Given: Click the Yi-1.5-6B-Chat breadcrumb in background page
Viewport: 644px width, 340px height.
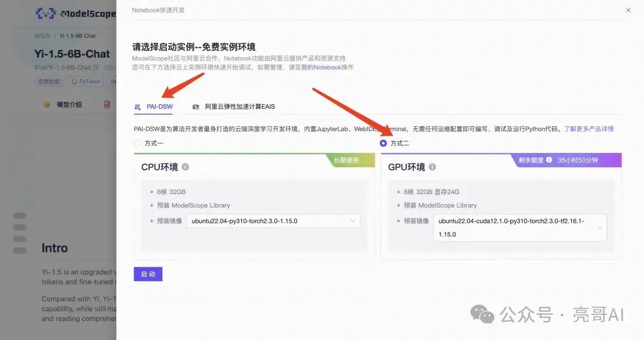Looking at the screenshot, I should 78,36.
